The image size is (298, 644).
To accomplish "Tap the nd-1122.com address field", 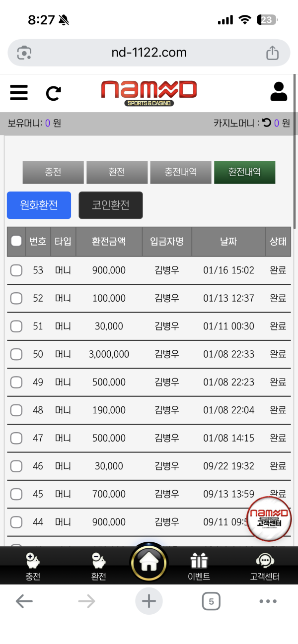I will tap(149, 53).
